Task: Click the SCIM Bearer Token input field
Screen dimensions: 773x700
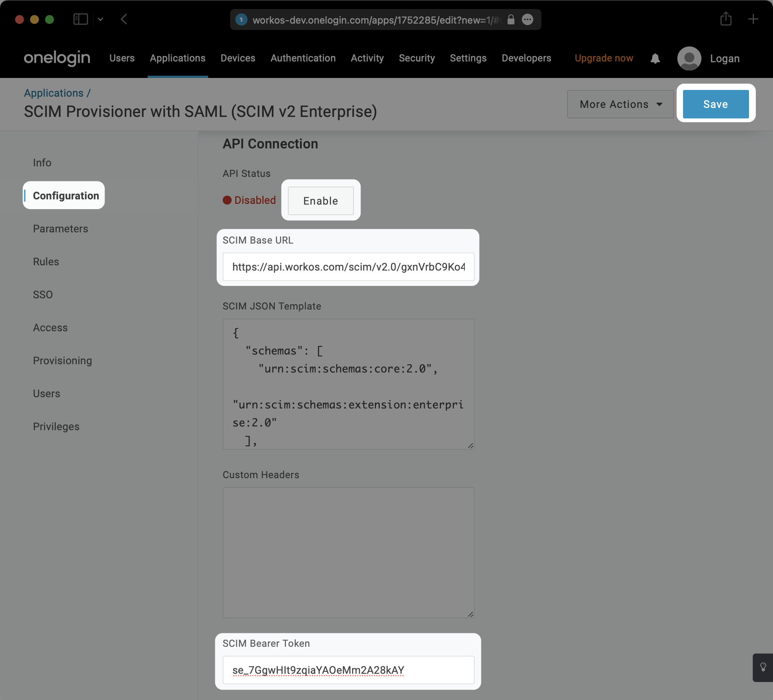Action: pos(349,670)
